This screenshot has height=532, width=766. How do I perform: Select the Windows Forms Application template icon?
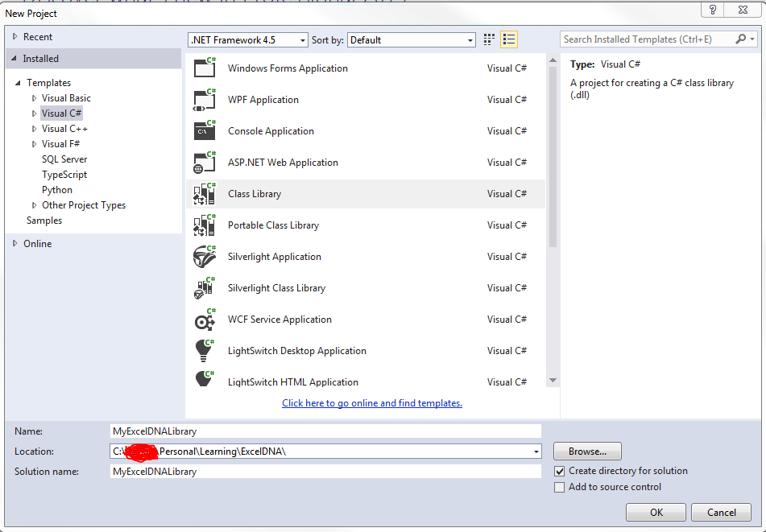204,68
